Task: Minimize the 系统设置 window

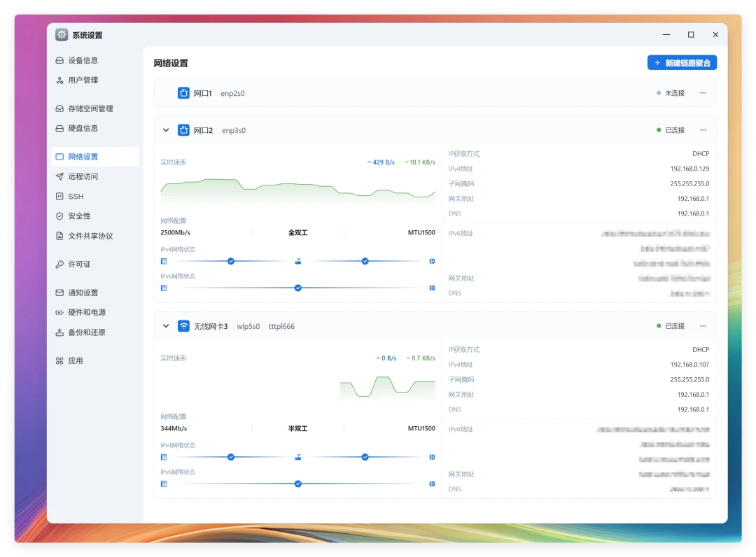Action: 666,35
